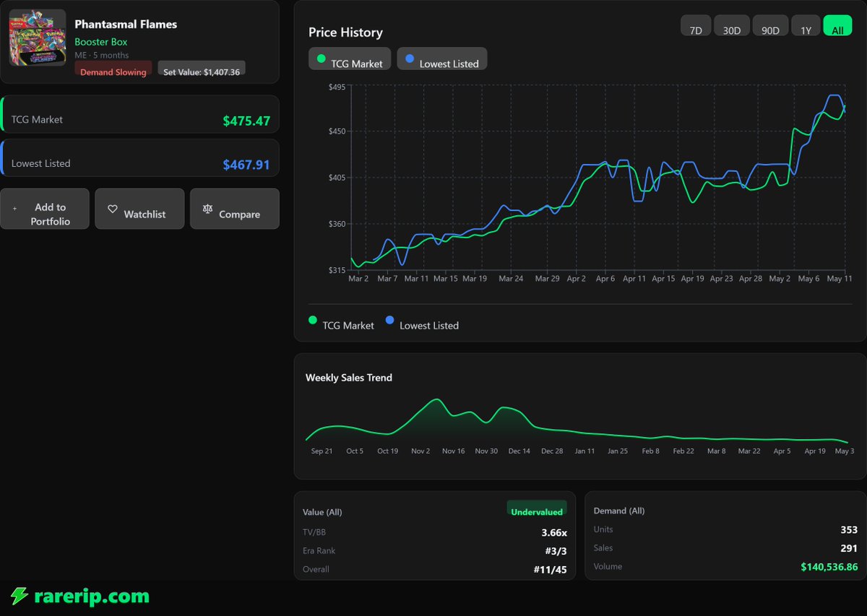Image resolution: width=867 pixels, height=616 pixels.
Task: Click TCG Market legend entry below chart
Action: (341, 323)
